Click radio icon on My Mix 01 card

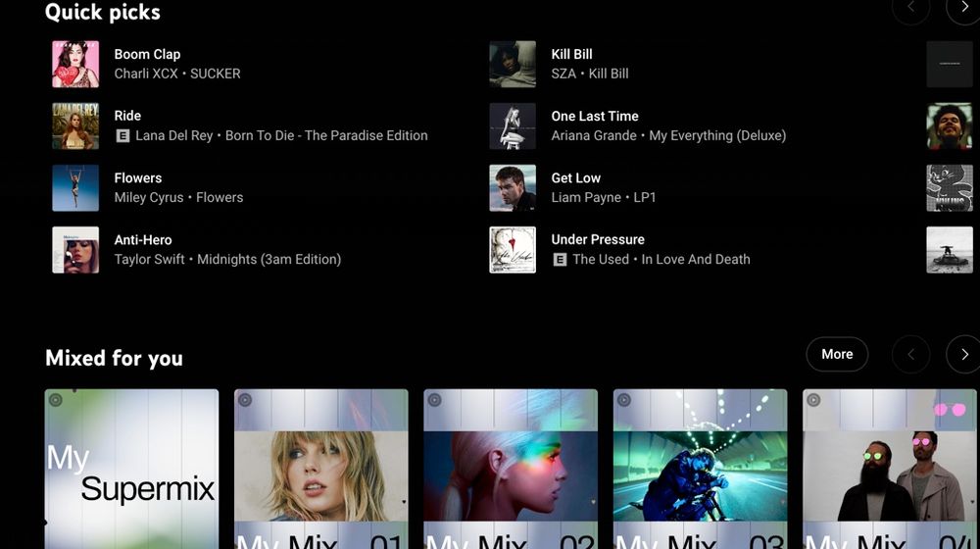[x=245, y=400]
